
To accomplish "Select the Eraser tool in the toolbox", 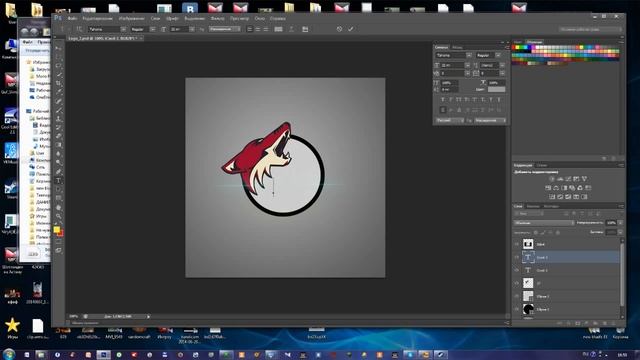I will [59, 136].
